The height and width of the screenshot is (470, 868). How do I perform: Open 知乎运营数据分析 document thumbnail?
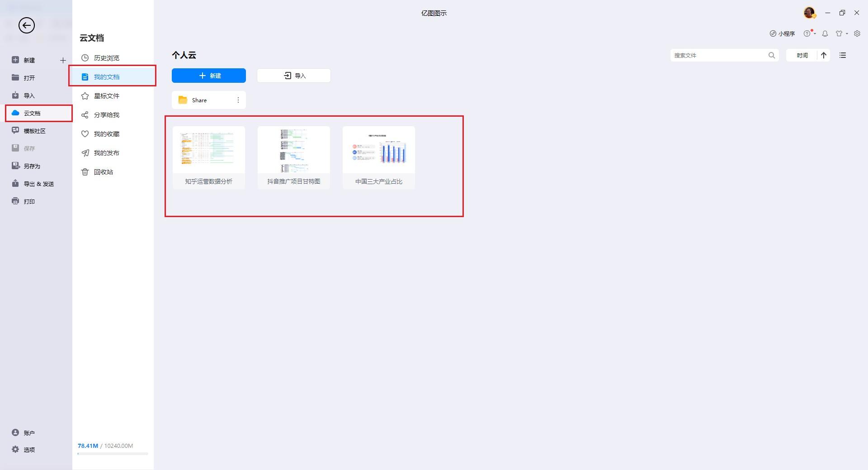pyautogui.click(x=209, y=157)
